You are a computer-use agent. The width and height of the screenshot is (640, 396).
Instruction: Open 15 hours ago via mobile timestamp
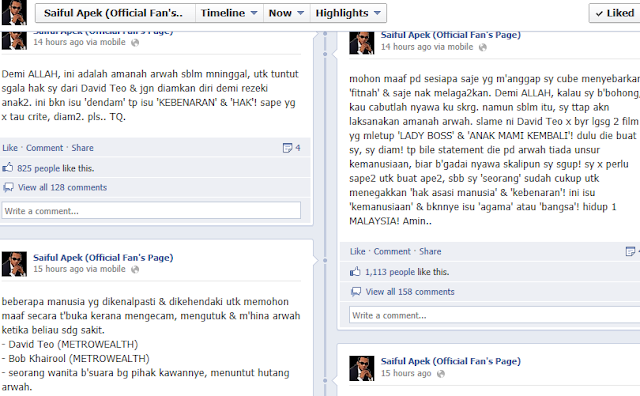tap(79, 269)
